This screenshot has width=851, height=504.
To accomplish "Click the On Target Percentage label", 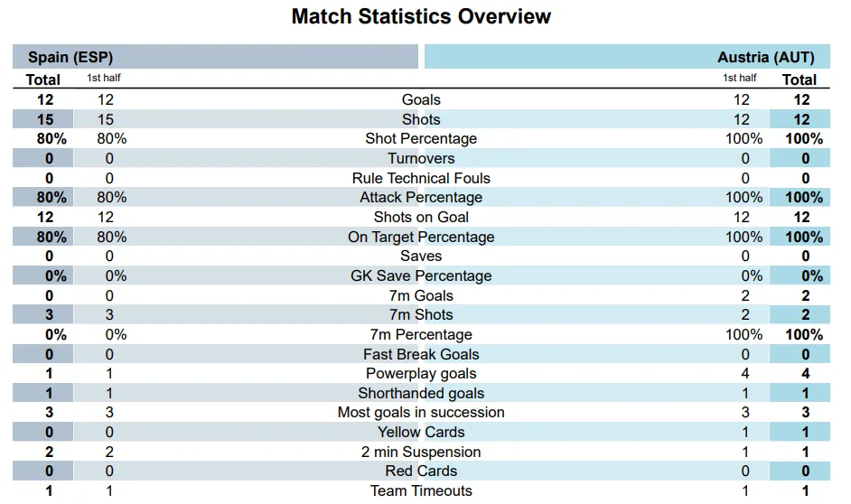I will [421, 237].
